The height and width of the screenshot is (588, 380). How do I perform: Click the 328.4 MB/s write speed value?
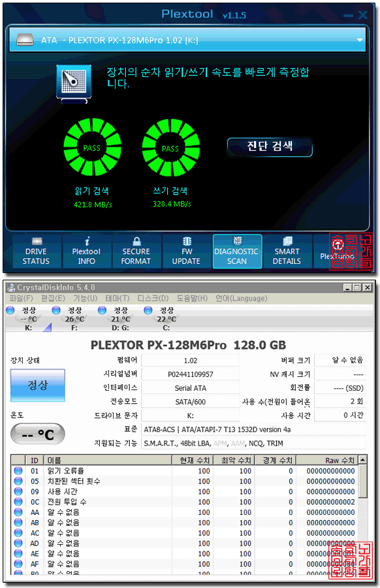172,204
